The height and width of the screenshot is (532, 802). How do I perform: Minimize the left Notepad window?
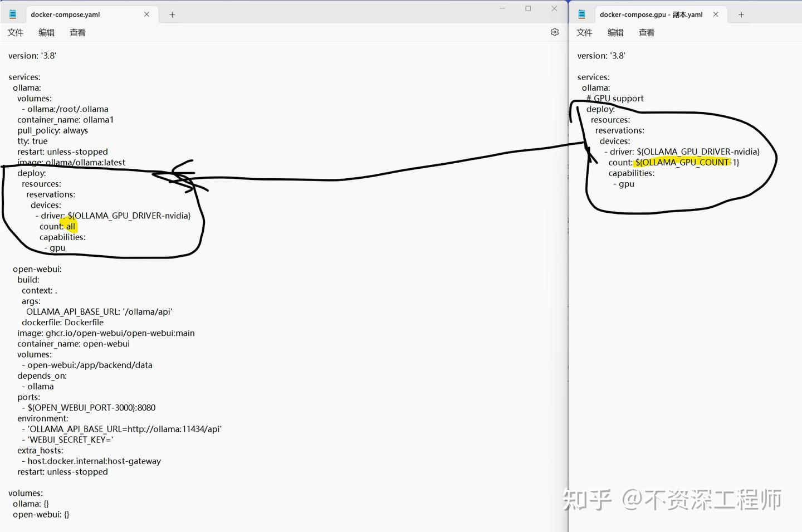tap(502, 8)
